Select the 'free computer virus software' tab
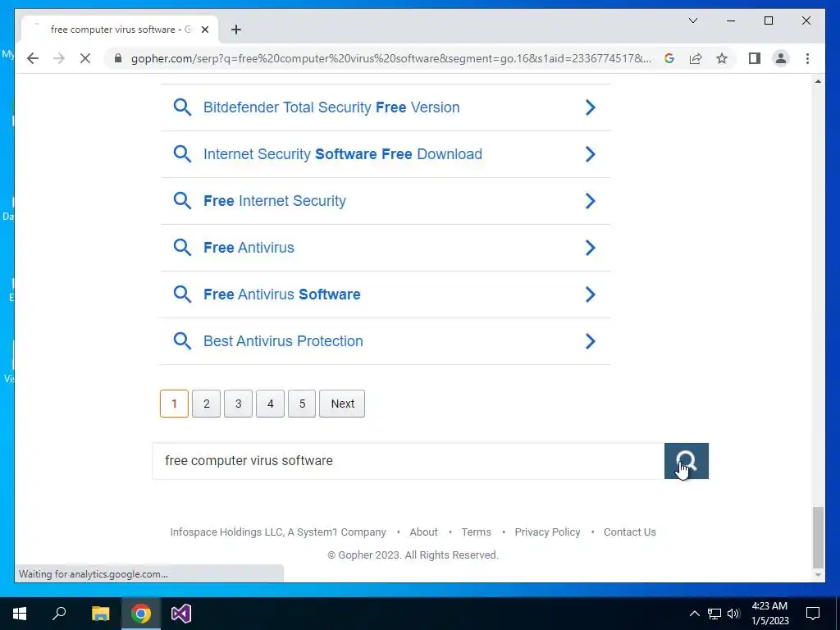The width and height of the screenshot is (840, 630). tap(120, 30)
